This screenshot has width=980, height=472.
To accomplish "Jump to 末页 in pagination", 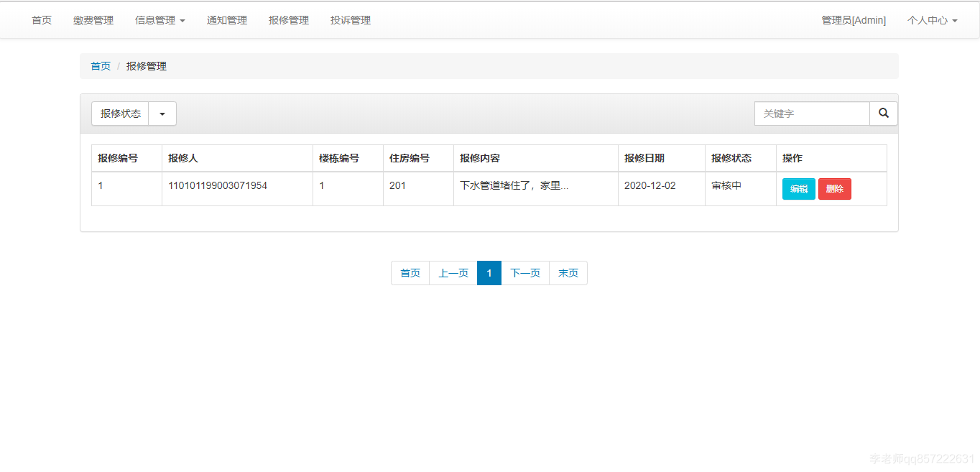I will click(568, 273).
